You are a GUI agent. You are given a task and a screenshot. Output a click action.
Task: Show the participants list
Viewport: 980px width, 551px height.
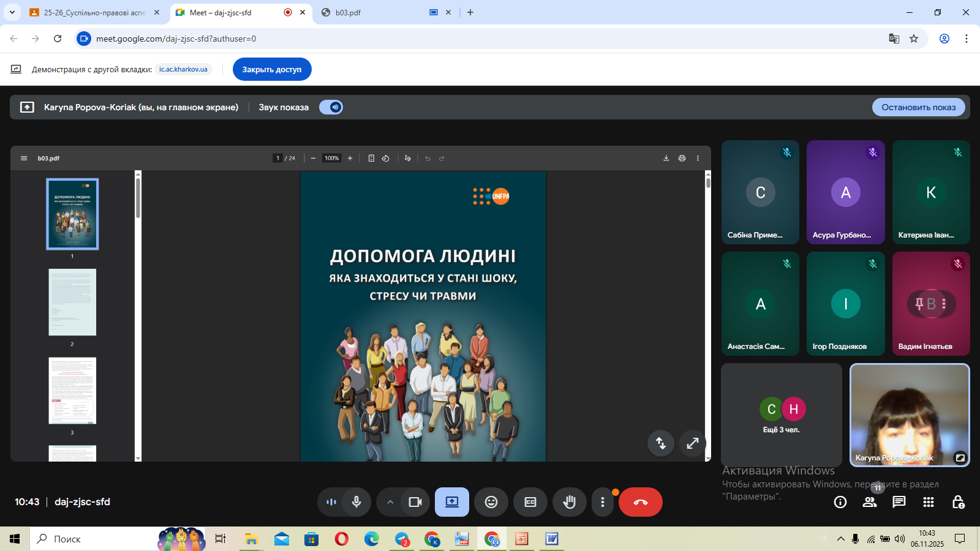click(870, 502)
